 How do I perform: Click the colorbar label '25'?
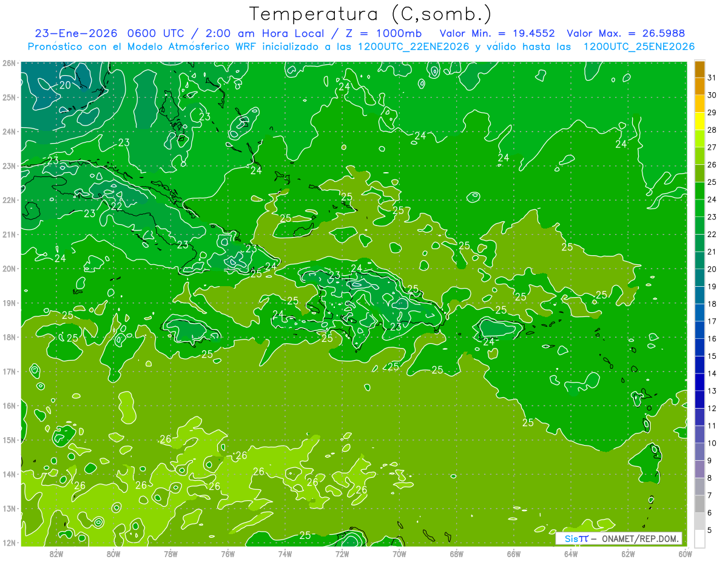pos(712,182)
